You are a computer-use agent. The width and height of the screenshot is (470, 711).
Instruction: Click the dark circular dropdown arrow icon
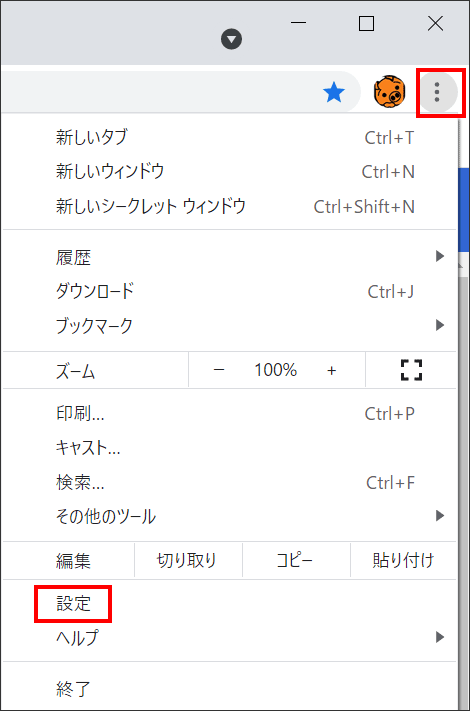coord(231,39)
